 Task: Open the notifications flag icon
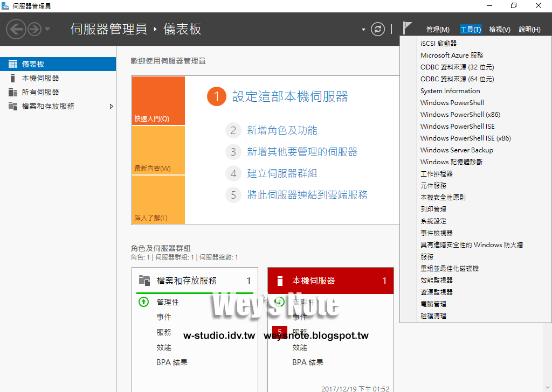click(407, 28)
